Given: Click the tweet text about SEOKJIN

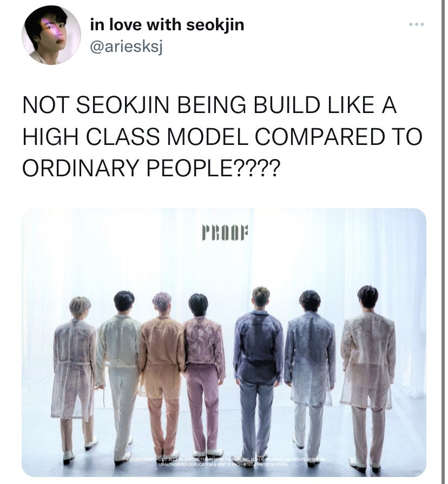Looking at the screenshot, I should pyautogui.click(x=222, y=137).
